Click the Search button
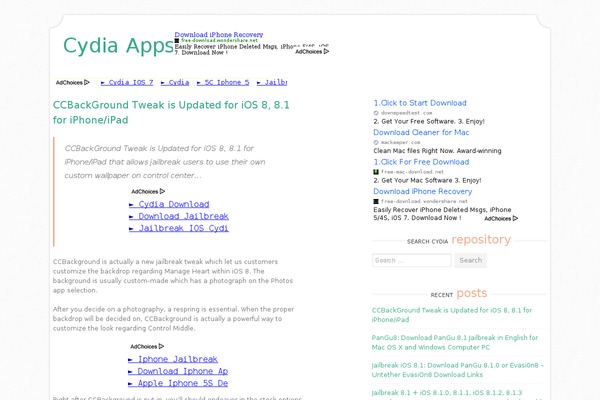 [471, 260]
